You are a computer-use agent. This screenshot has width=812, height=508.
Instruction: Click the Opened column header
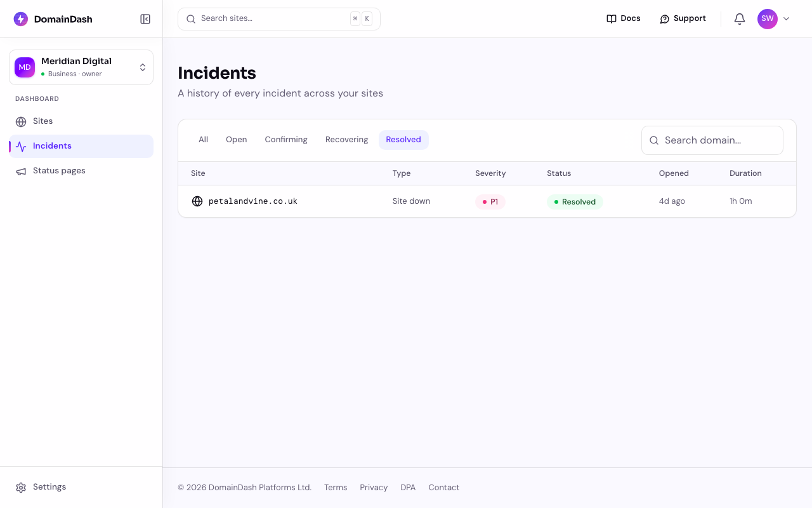(x=674, y=173)
